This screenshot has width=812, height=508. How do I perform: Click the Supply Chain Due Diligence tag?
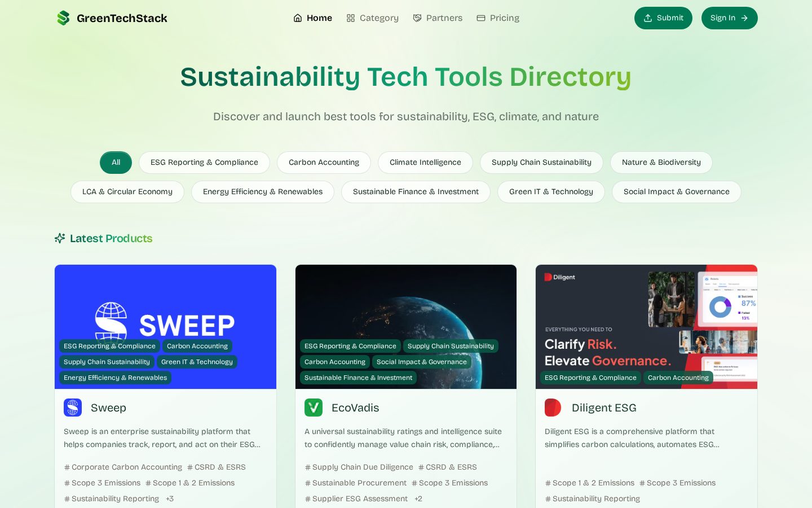pos(359,467)
